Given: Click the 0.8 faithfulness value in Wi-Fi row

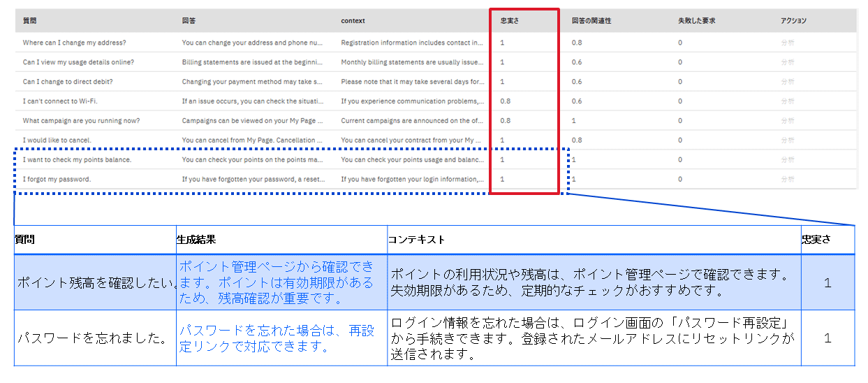Looking at the screenshot, I should (506, 101).
